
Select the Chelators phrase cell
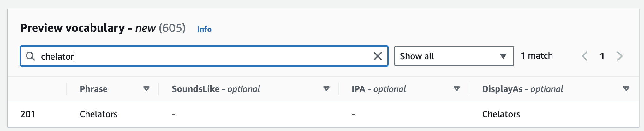tap(98, 114)
